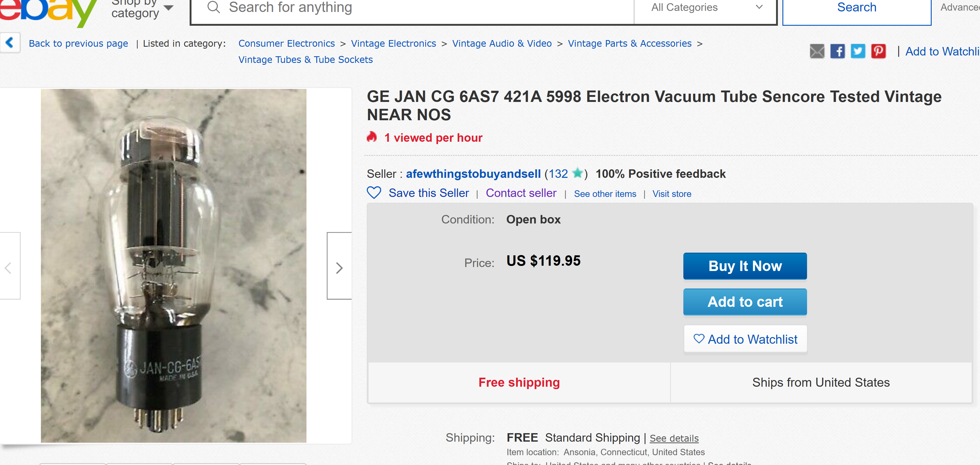Click the search magnifier icon
Image resolution: width=980 pixels, height=465 pixels.
point(214,8)
